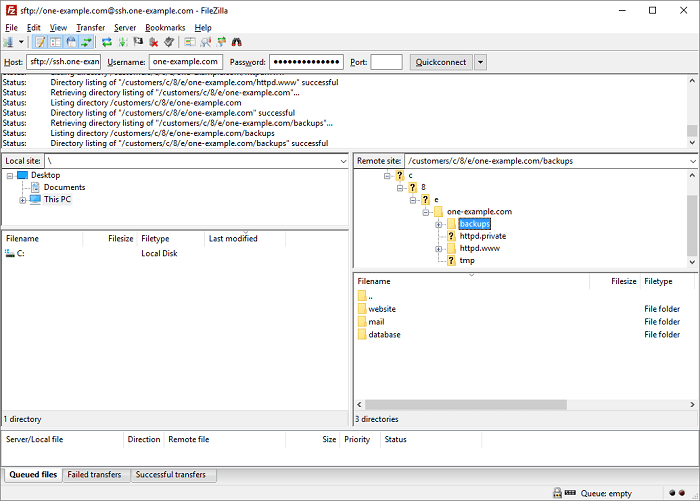700x501 pixels.
Task: Select the mail folder in remote list
Action: [x=376, y=322]
